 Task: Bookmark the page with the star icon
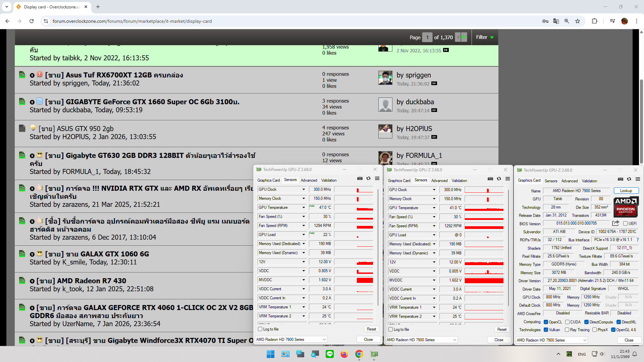[x=578, y=21]
